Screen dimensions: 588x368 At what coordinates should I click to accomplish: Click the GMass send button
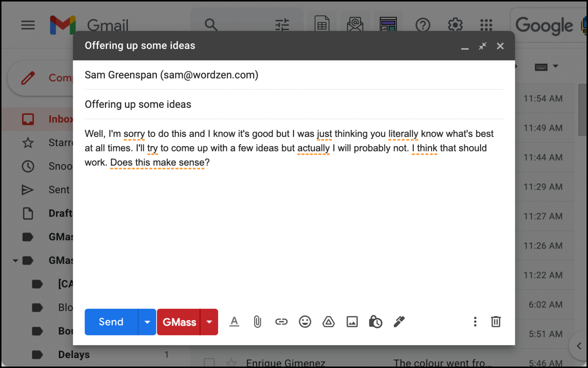click(179, 322)
